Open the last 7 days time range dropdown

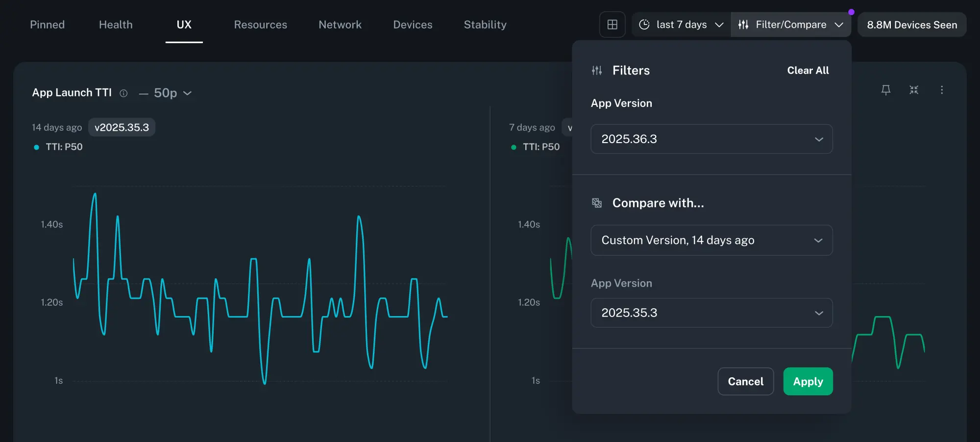[681, 25]
